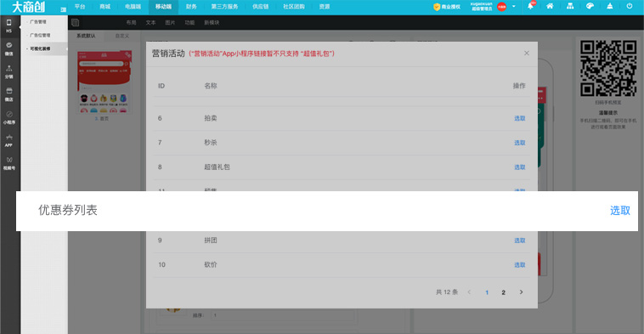Image resolution: width=644 pixels, height=334 pixels.
Task: Open the 分销 sidebar section
Action: pos(8,72)
